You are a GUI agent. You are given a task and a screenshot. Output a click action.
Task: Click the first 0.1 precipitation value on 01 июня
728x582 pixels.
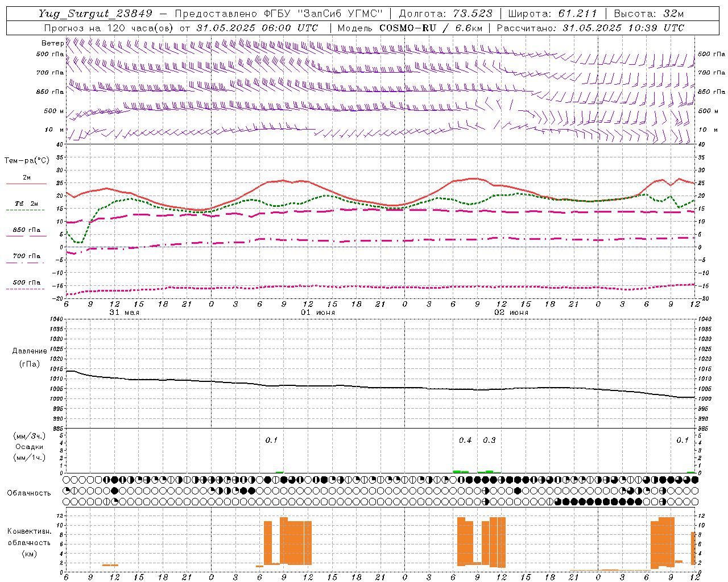click(x=271, y=440)
